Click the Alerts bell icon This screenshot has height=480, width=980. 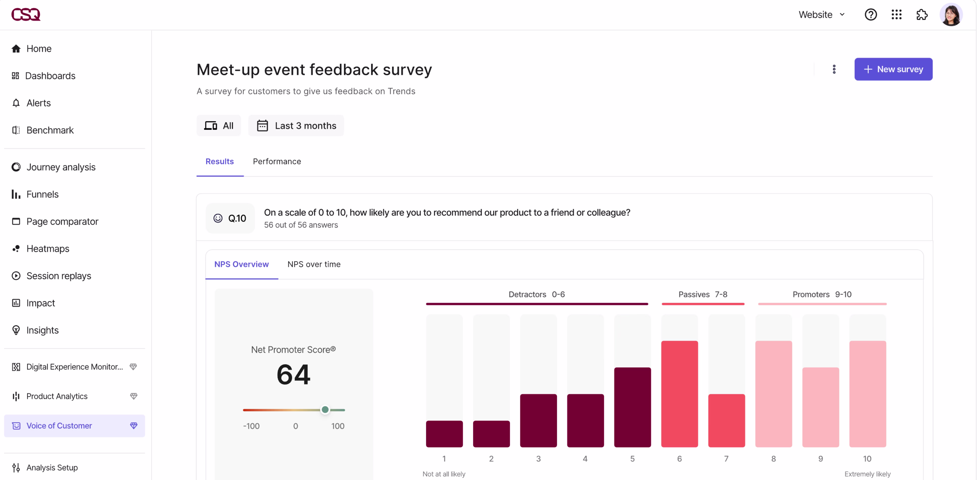pyautogui.click(x=16, y=103)
